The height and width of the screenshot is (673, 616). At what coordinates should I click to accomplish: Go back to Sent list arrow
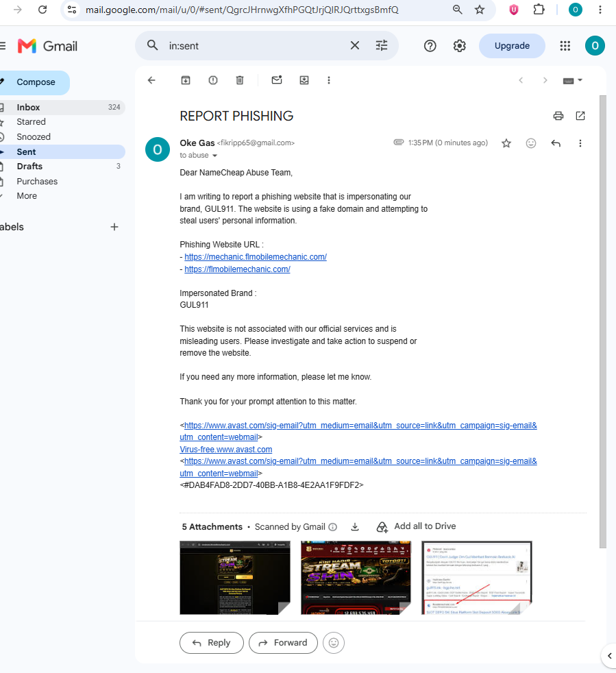click(151, 80)
